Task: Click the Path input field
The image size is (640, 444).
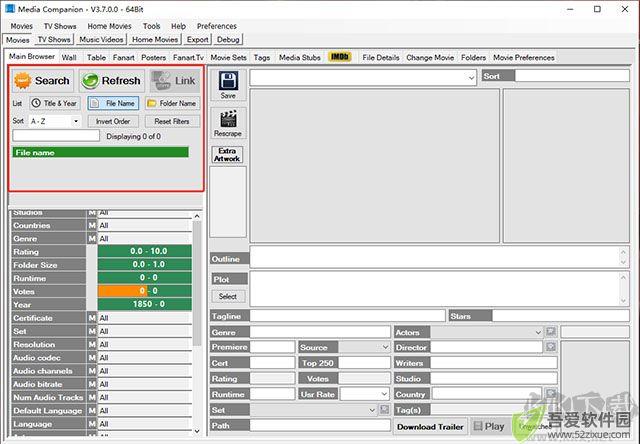Action: [320, 426]
